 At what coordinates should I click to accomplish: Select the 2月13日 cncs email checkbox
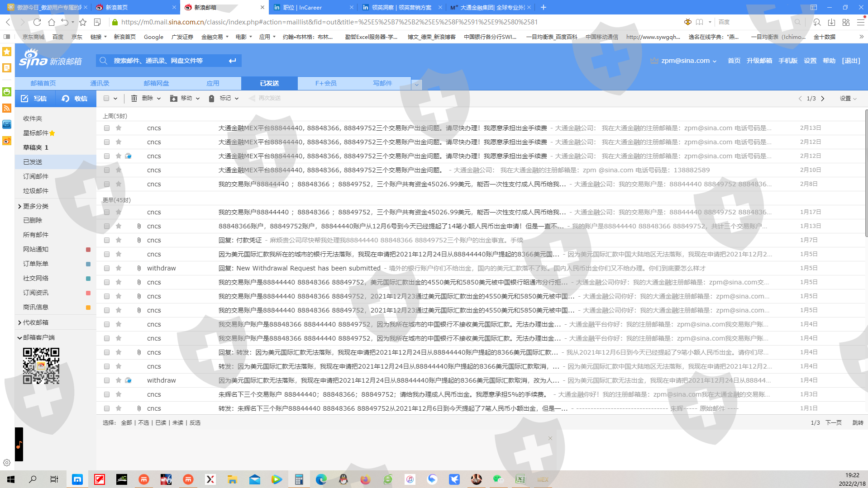(107, 128)
